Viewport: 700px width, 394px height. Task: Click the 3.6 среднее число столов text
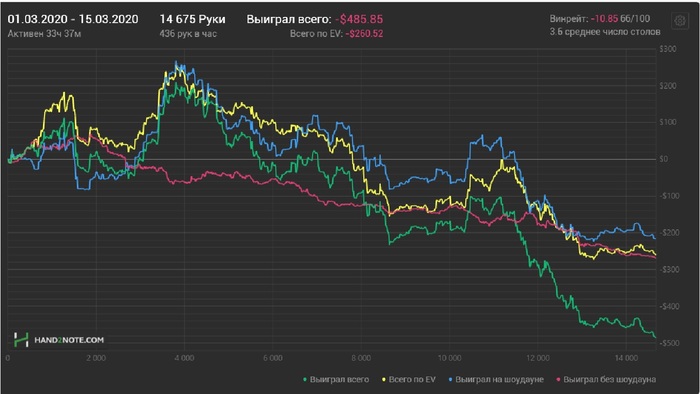(x=605, y=32)
